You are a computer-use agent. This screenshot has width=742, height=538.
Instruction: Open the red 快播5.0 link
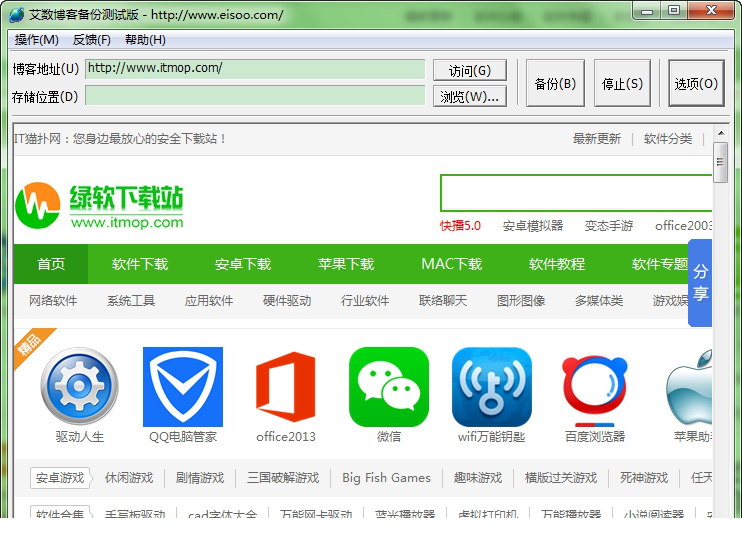pos(460,226)
